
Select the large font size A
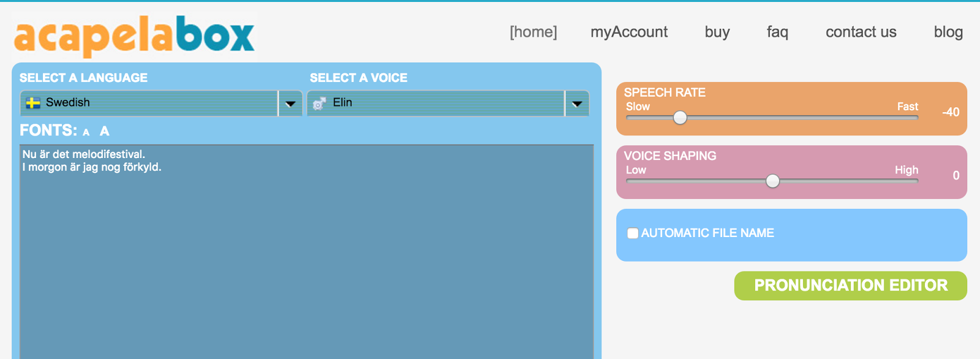point(105,131)
